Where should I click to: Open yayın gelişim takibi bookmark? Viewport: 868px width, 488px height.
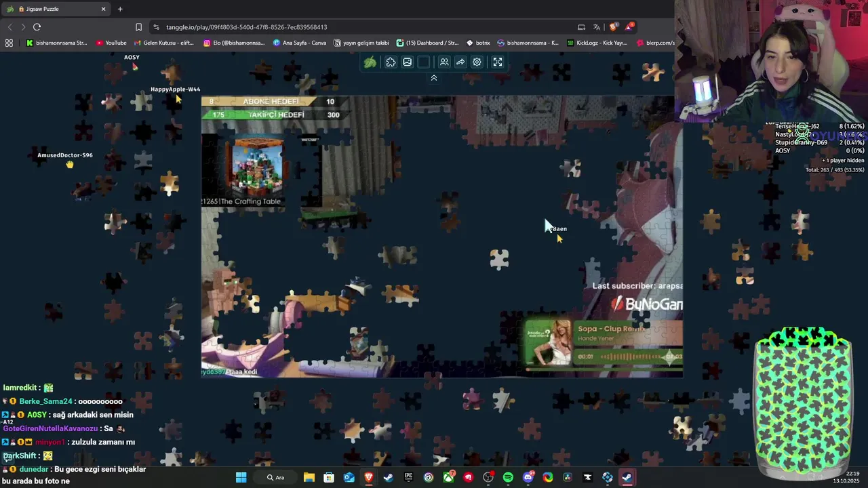click(x=361, y=43)
